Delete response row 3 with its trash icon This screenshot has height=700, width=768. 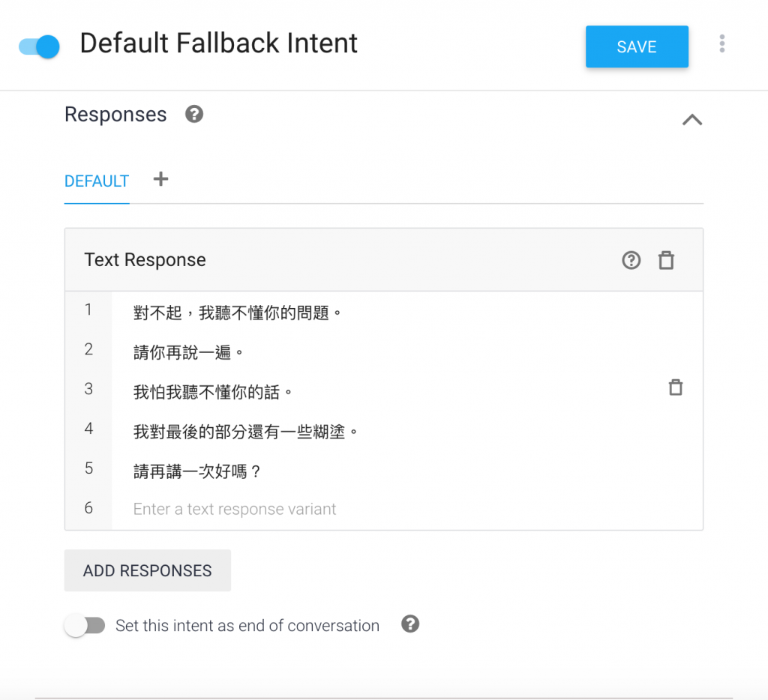click(676, 387)
